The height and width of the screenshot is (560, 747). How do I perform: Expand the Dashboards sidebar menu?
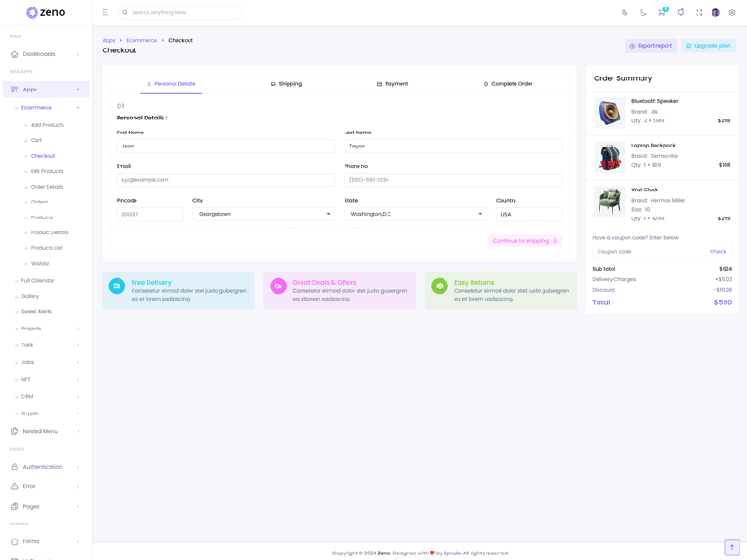46,54
